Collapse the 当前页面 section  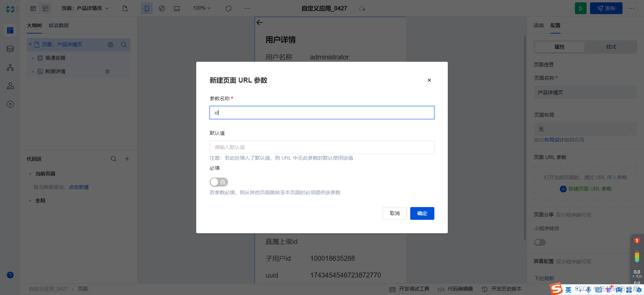click(30, 174)
